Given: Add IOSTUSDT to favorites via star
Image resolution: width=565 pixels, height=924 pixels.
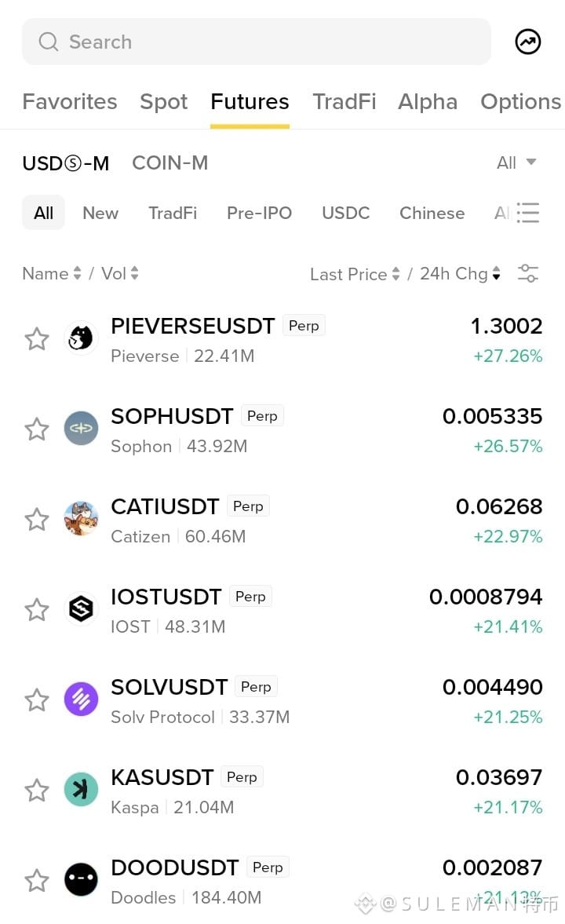Looking at the screenshot, I should click(x=37, y=609).
